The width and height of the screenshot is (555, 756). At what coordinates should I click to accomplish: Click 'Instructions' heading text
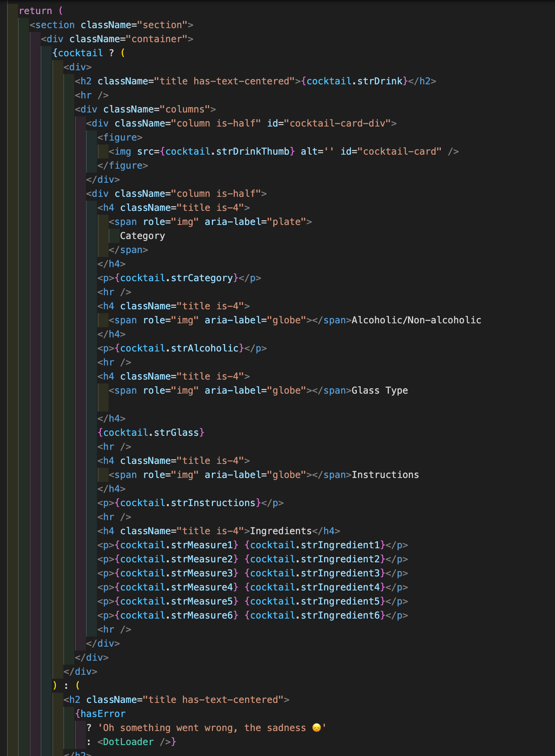pyautogui.click(x=385, y=475)
